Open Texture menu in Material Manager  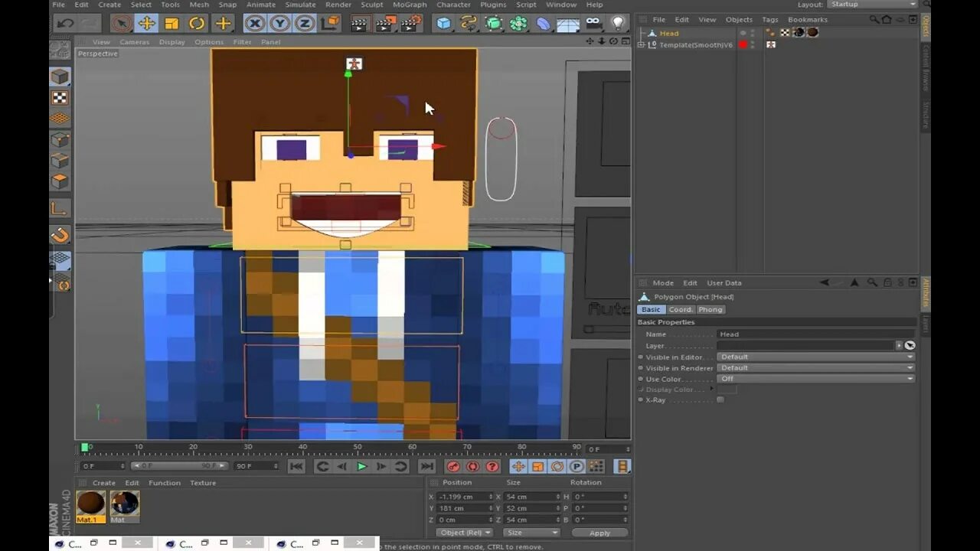coord(203,483)
